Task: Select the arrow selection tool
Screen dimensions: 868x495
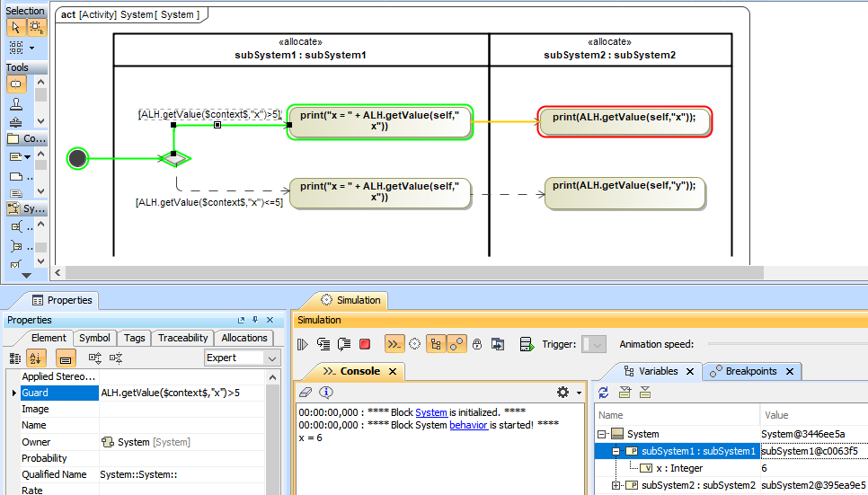Action: point(16,27)
